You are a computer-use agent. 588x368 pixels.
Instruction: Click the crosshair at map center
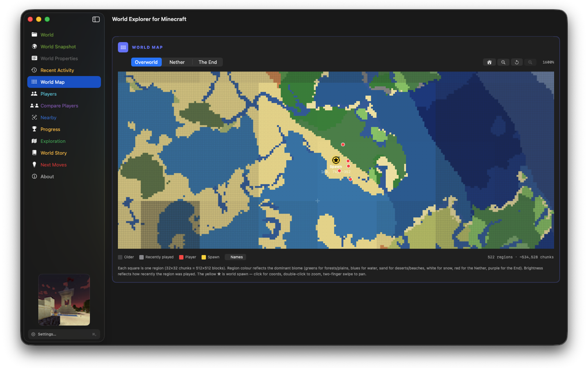point(317,201)
